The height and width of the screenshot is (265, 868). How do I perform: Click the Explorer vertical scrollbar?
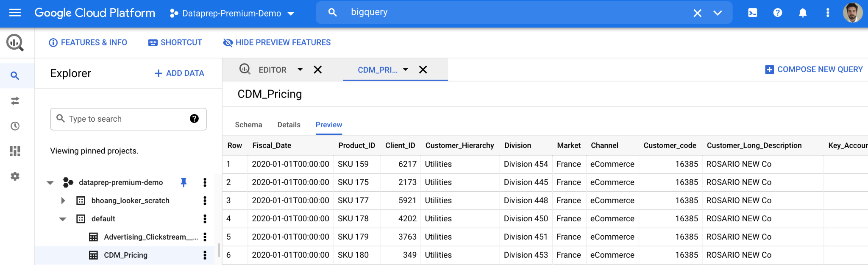click(219, 250)
